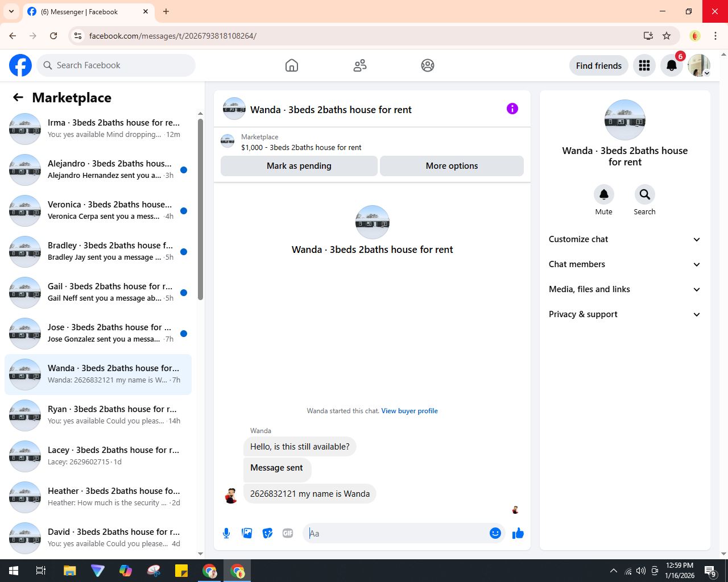The width and height of the screenshot is (728, 582).
Task: Click the Find friends button
Action: [x=599, y=65]
